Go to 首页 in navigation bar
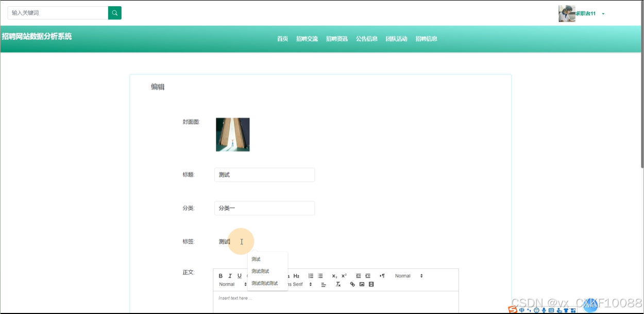The height and width of the screenshot is (314, 644). click(x=282, y=39)
